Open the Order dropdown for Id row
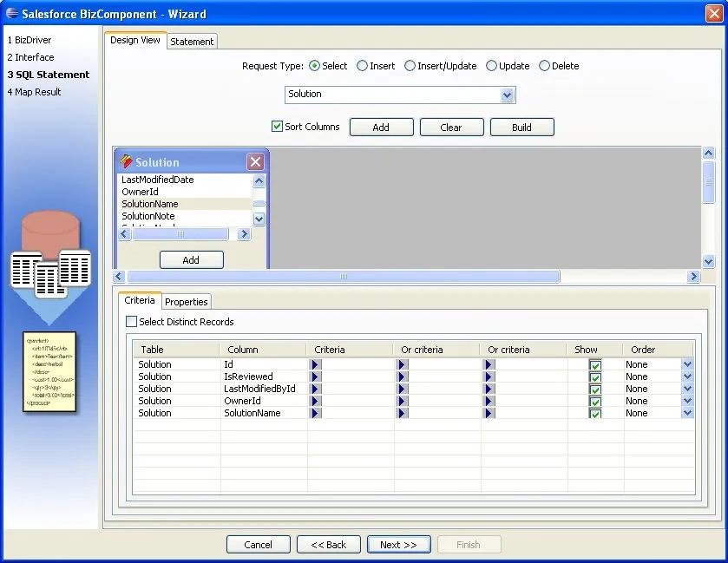 687,364
